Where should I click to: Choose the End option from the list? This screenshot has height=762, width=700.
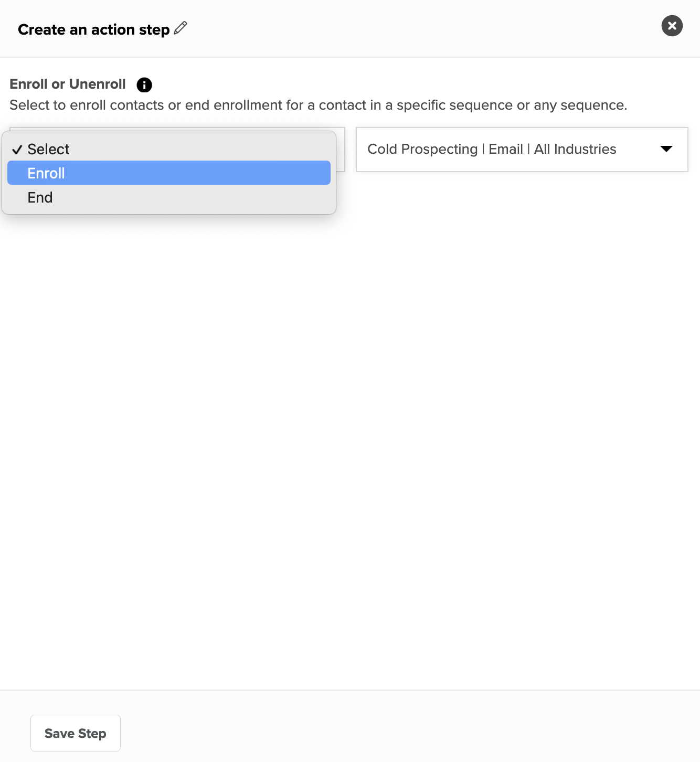pyautogui.click(x=169, y=197)
